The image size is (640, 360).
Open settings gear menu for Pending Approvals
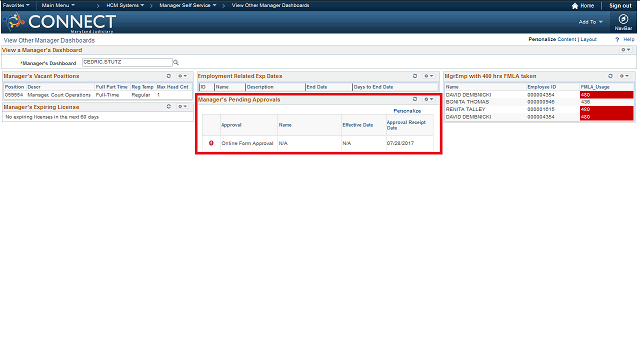click(428, 99)
